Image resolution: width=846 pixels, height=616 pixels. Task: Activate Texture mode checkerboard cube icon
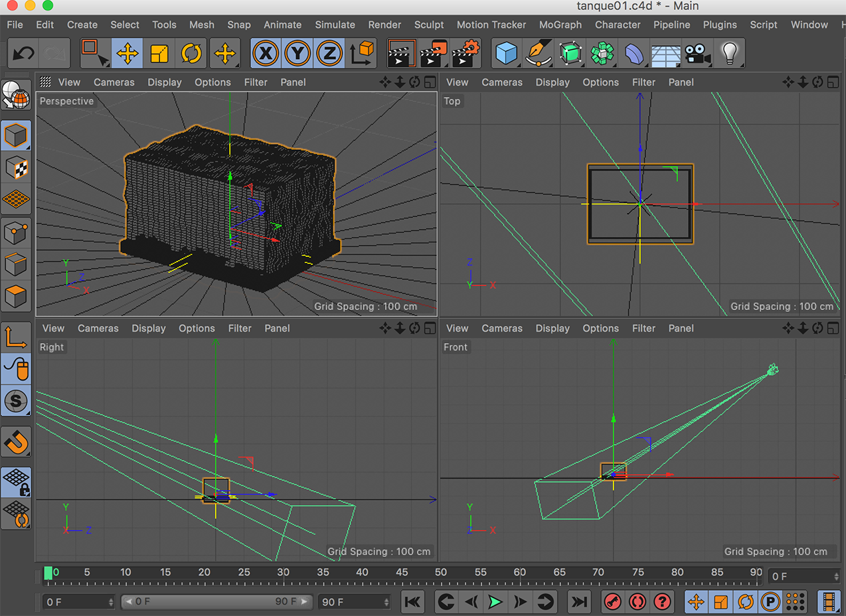coord(16,167)
